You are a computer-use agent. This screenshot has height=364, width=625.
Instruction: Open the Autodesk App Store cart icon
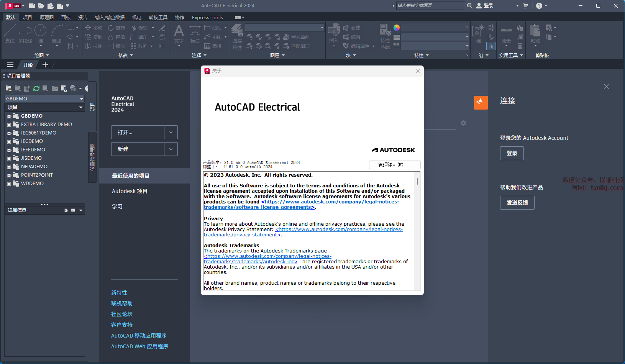point(525,6)
